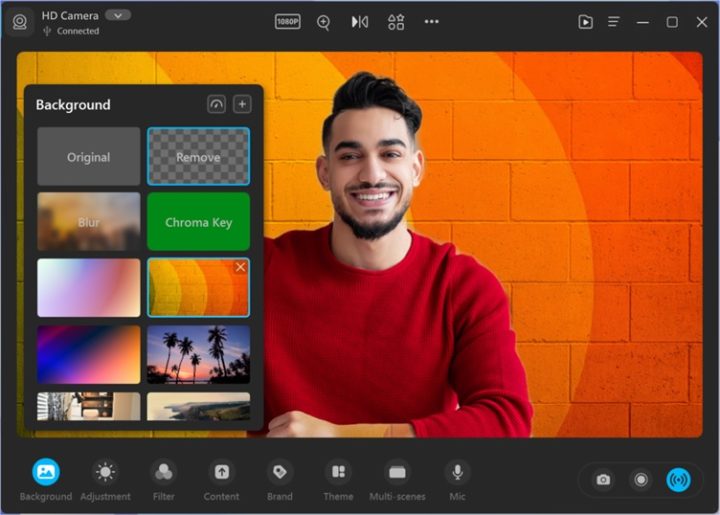Open the recordings playback library icon
720x515 pixels.
pos(585,22)
